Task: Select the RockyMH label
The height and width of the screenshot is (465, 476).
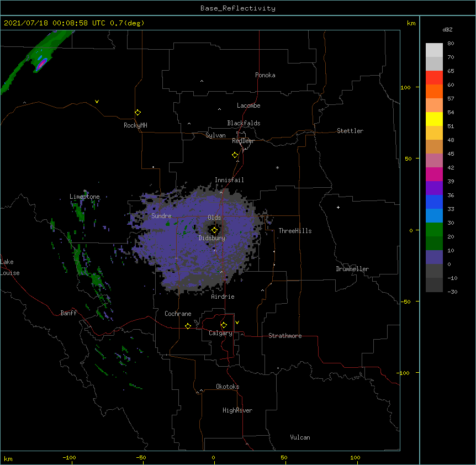Action: [x=135, y=125]
